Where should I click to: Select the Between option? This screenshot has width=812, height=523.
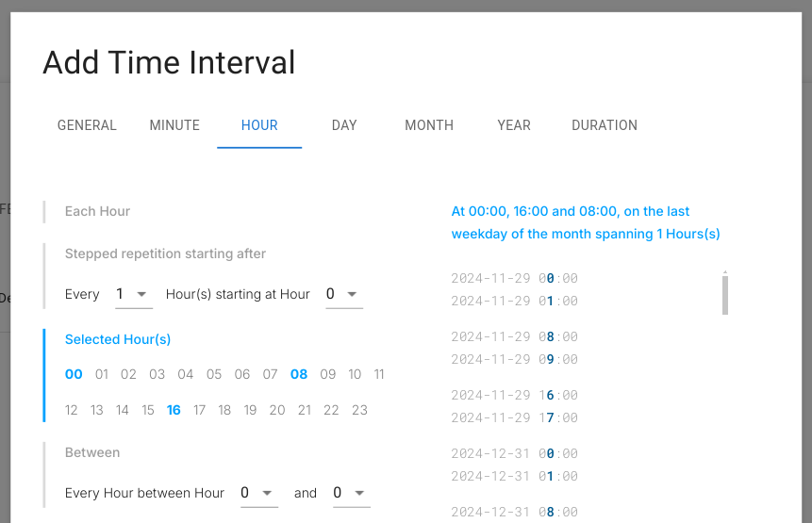[92, 452]
